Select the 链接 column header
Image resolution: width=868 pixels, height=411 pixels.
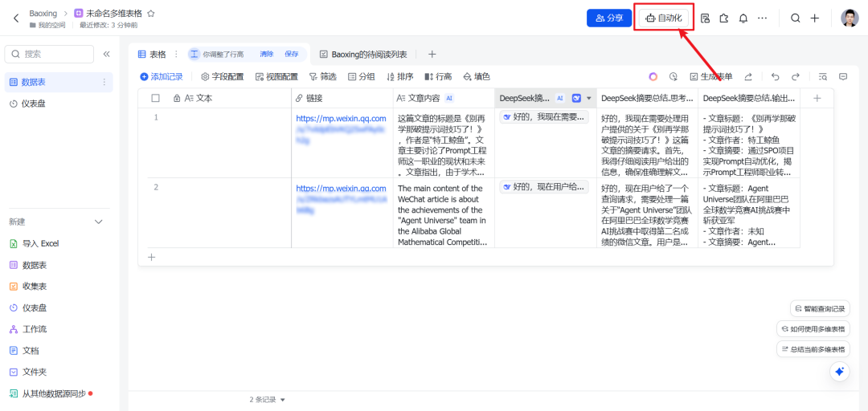tap(342, 98)
